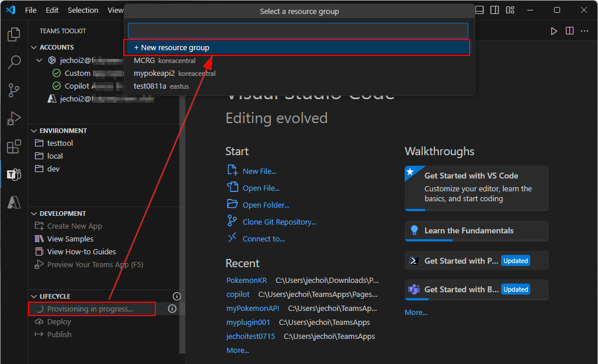The height and width of the screenshot is (364, 598).
Task: Click the Connect to remote icon
Action: coord(232,237)
